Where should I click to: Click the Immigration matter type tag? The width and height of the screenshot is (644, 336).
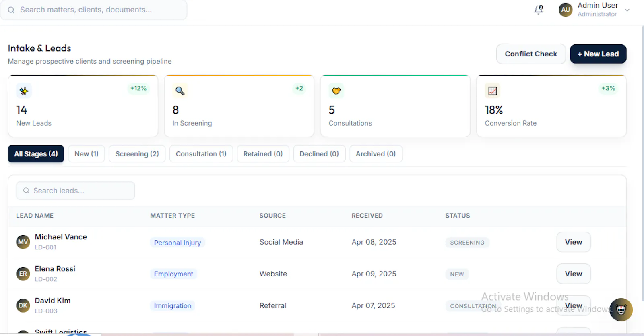(x=173, y=306)
